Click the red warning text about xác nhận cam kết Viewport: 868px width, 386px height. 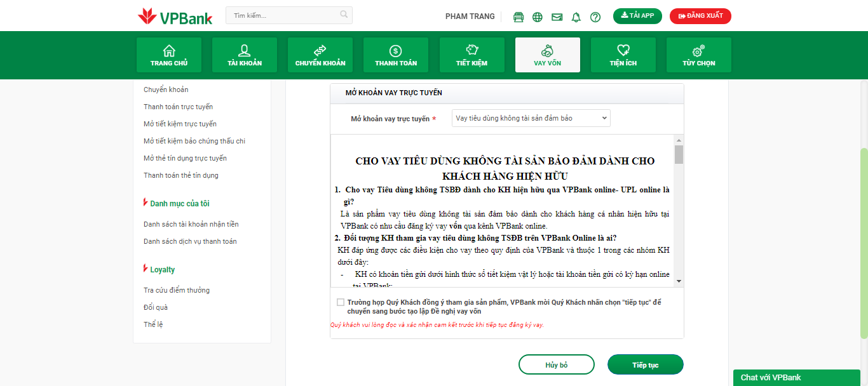click(437, 324)
